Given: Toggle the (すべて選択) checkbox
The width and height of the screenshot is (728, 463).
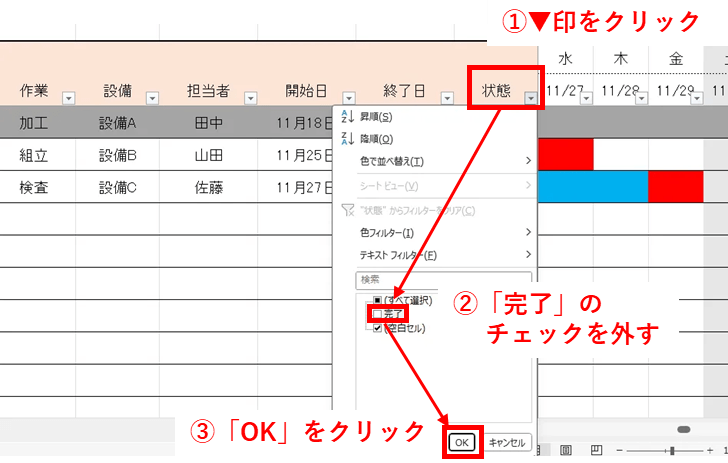Looking at the screenshot, I should coord(377,300).
